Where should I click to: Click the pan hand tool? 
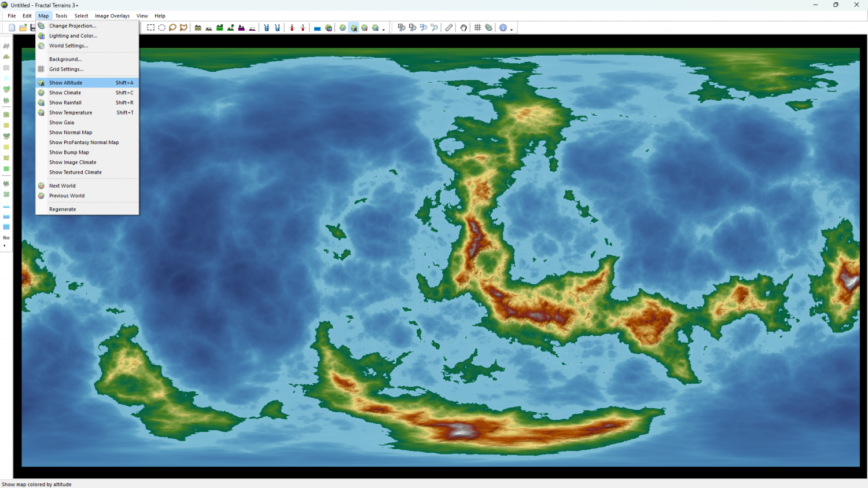pyautogui.click(x=464, y=28)
